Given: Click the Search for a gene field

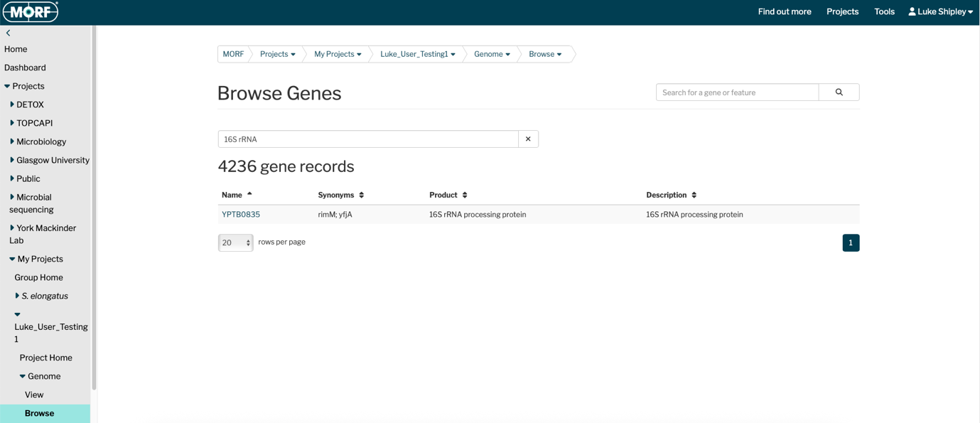Looking at the screenshot, I should pyautogui.click(x=737, y=92).
